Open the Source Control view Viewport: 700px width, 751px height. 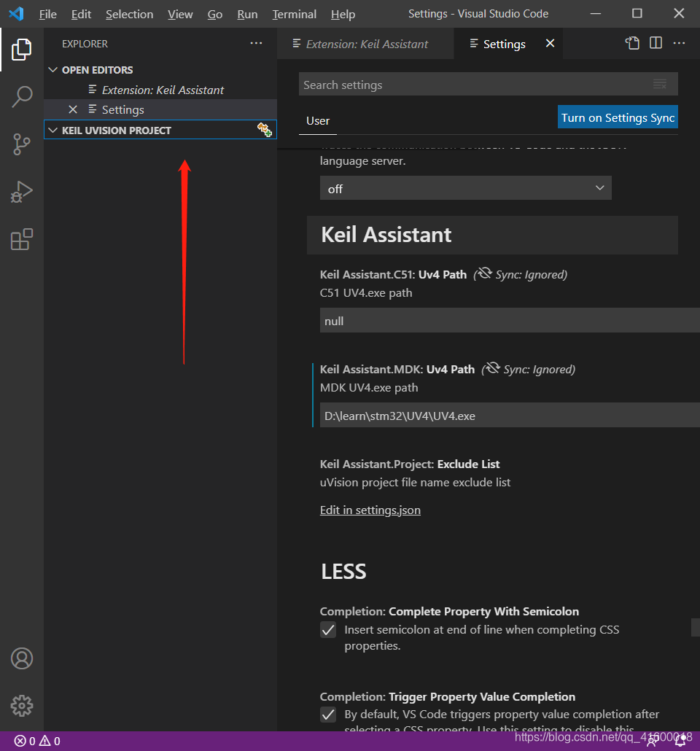[22, 144]
